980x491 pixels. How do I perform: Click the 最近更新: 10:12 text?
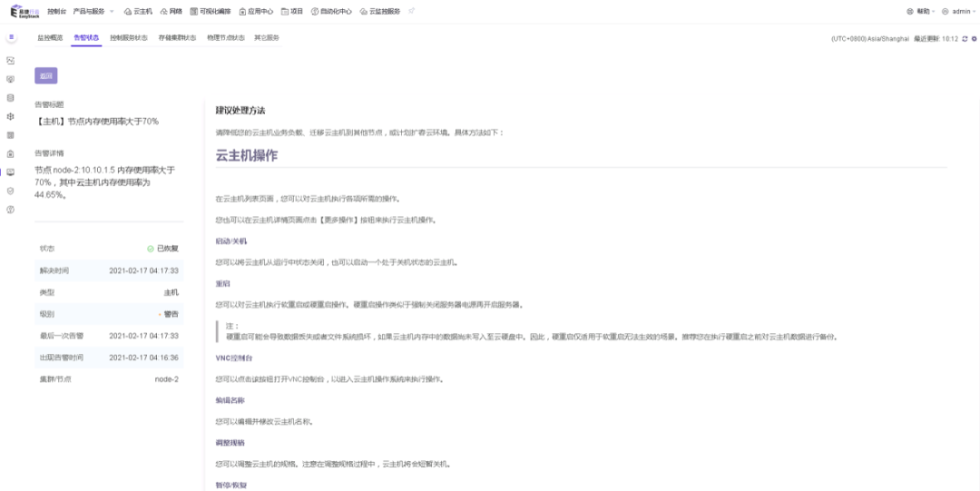[936, 39]
